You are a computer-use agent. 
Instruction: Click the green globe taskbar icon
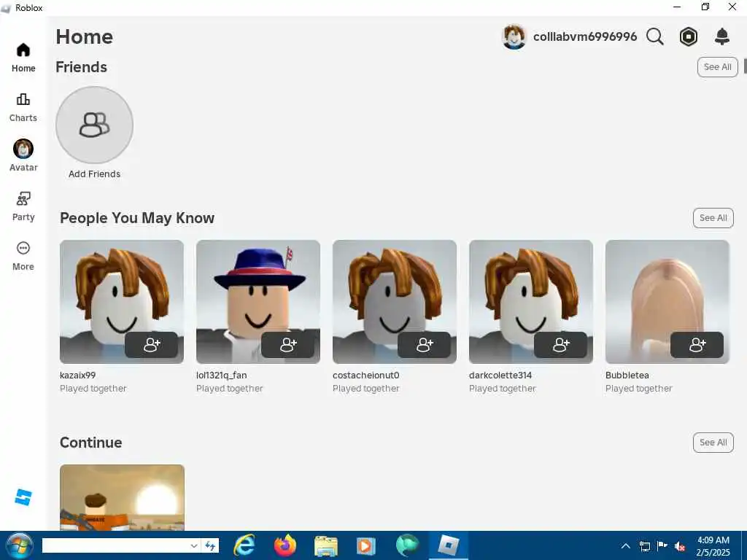(x=407, y=545)
